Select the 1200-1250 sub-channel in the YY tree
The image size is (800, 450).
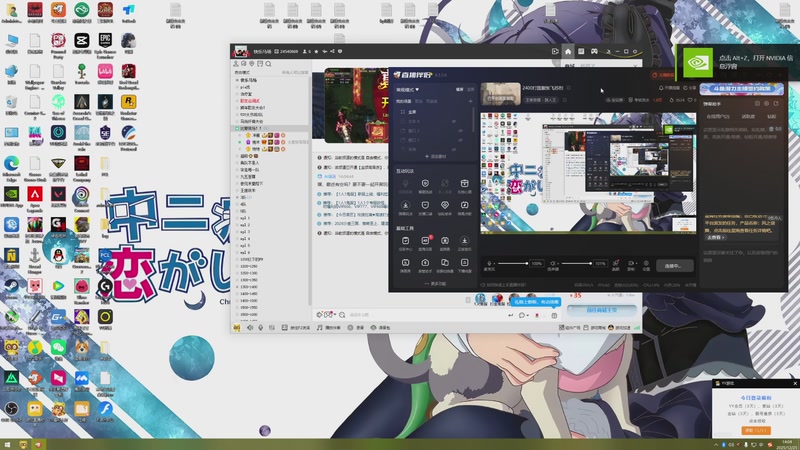[249, 266]
